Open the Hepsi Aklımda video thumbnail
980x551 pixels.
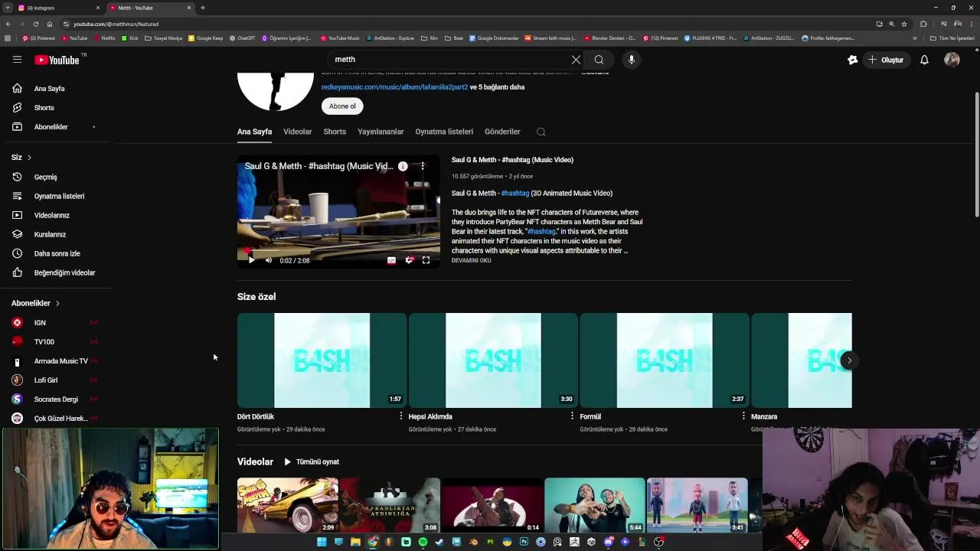pos(493,360)
